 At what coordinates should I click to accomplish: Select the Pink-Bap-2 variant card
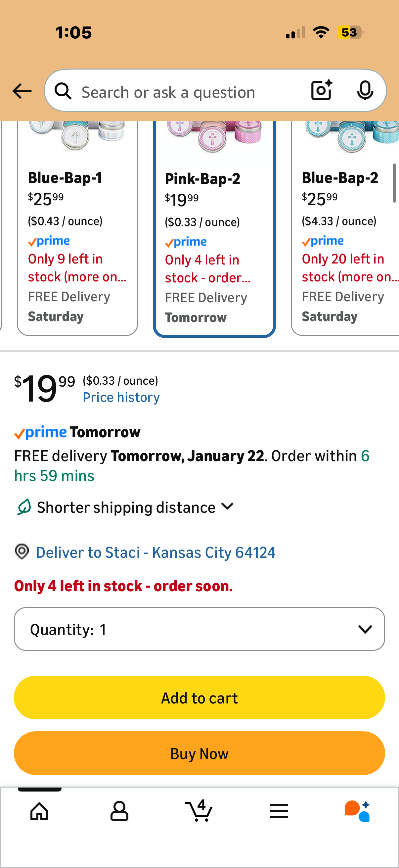(214, 236)
